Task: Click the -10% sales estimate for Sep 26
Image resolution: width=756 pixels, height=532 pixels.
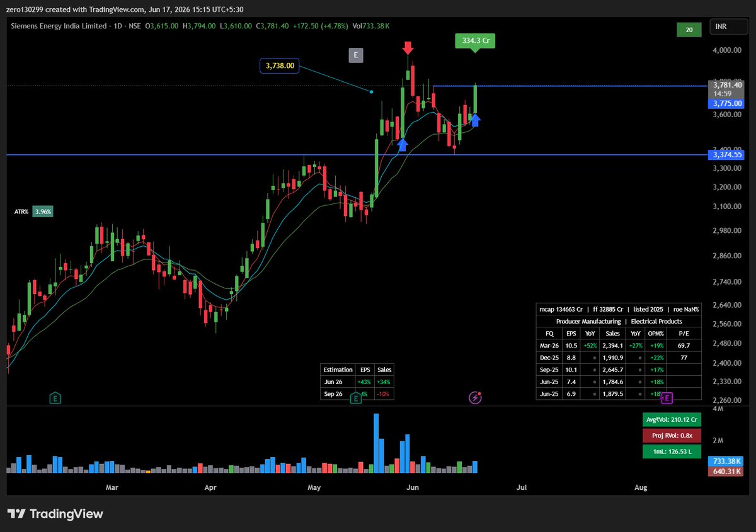Action: [384, 394]
